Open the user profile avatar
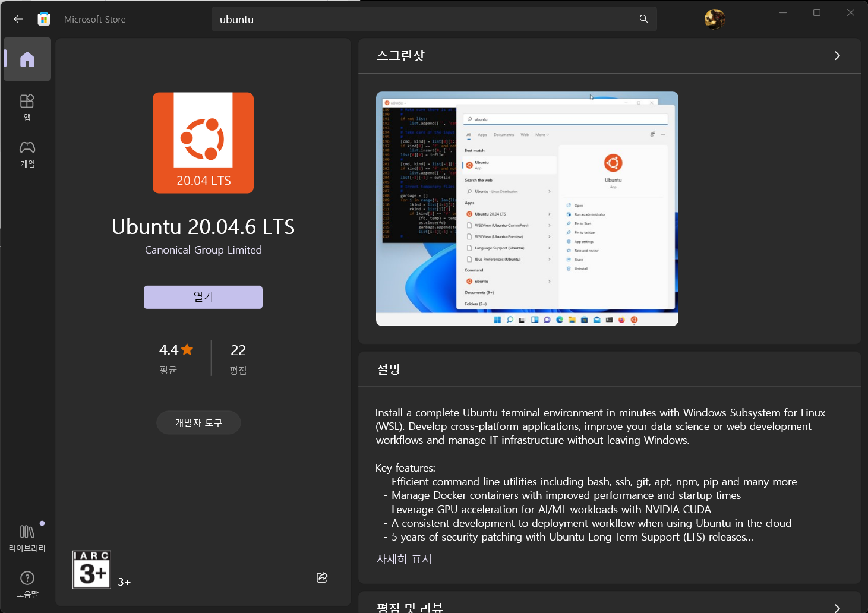 pyautogui.click(x=715, y=19)
